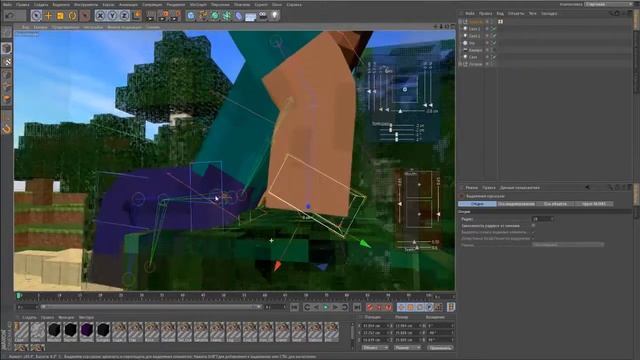Click the Render View clapperboard icon
This screenshot has height=360, width=640.
[151, 16]
